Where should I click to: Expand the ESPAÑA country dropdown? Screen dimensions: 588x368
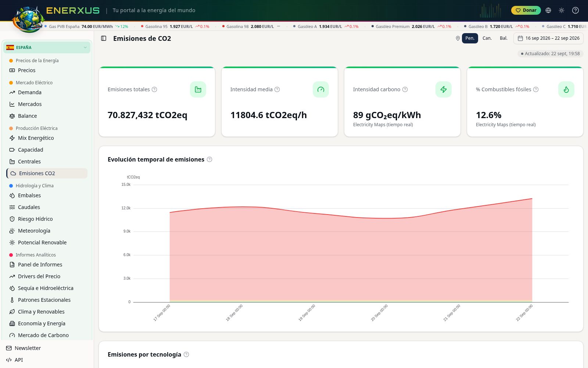(47, 47)
